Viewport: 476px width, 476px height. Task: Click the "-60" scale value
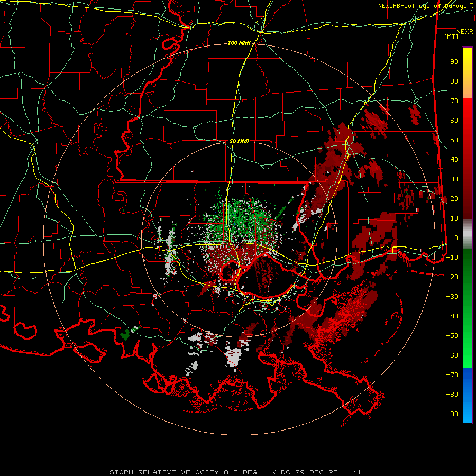(452, 355)
